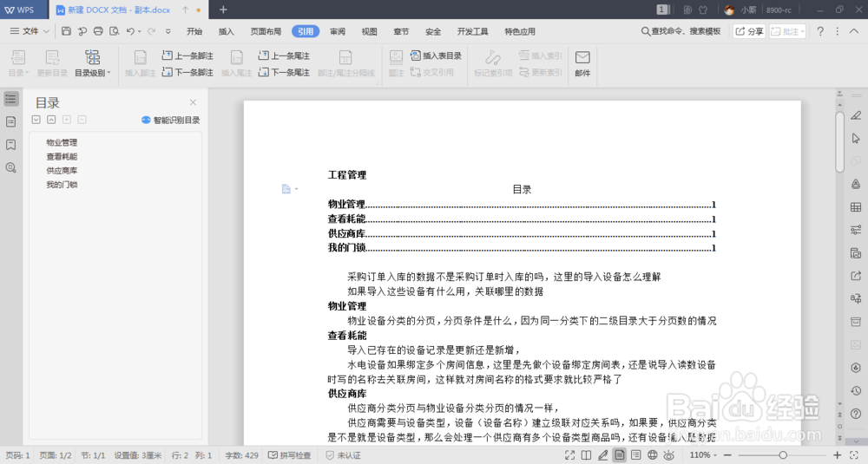The image size is (868, 464).
Task: Open the bookmark icon in left sidebar
Action: [x=10, y=145]
